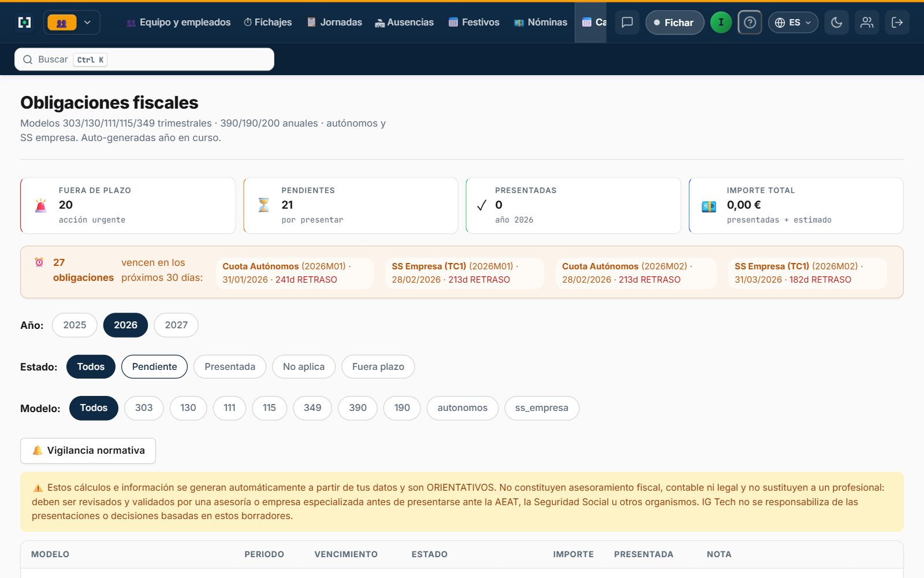Open the chat messages icon
The width and height of the screenshot is (924, 578).
point(627,23)
